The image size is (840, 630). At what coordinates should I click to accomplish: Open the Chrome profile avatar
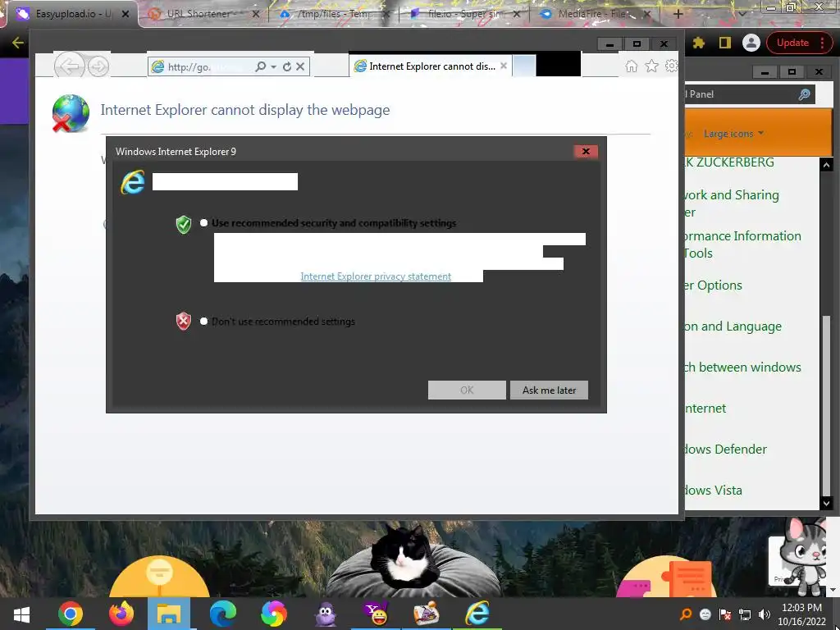click(751, 43)
